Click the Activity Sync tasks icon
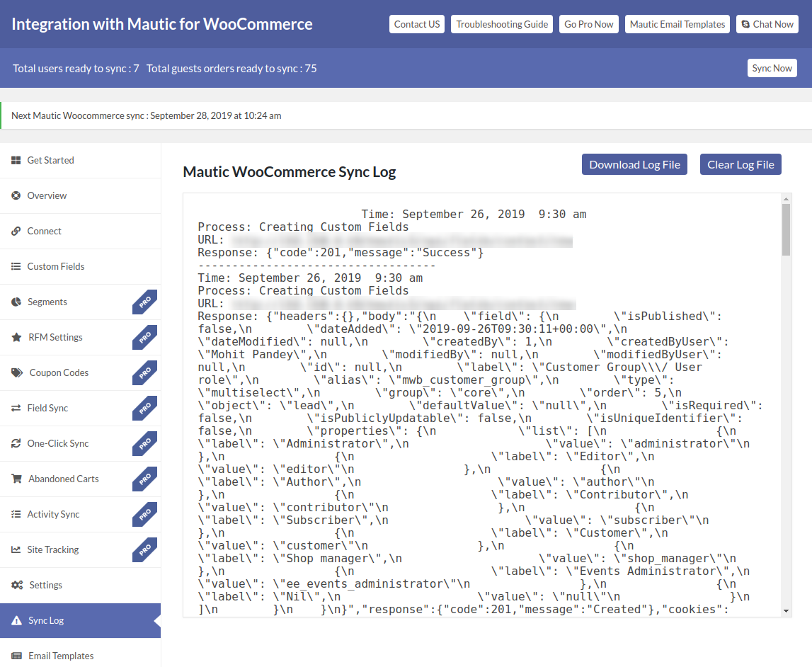812x667 pixels. (x=16, y=514)
